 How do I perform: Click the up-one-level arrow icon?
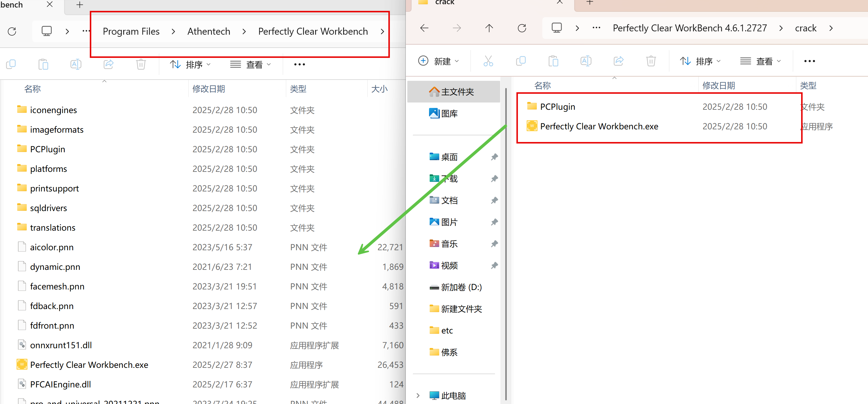489,28
